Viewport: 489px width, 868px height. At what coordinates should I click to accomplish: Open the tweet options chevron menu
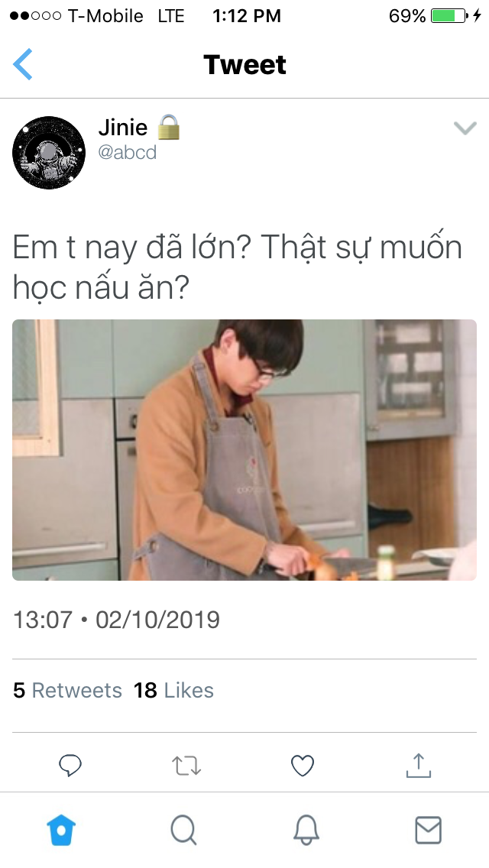465,128
